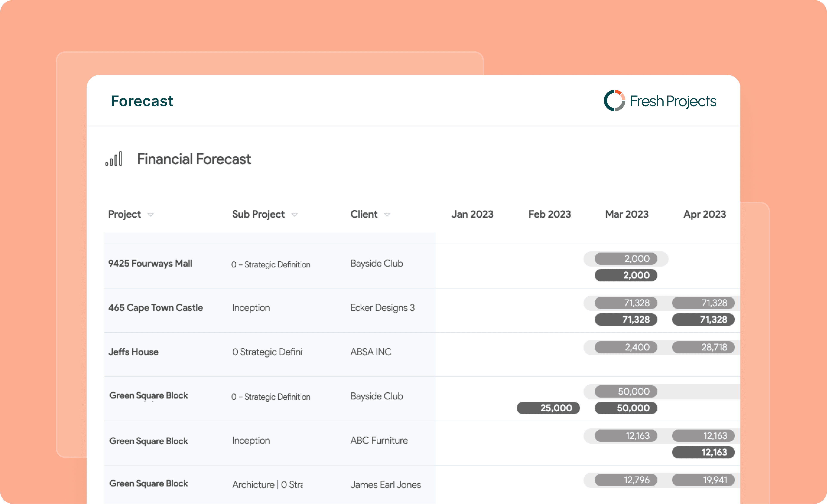Open the Sub Project column filter dropdown
Viewport: 827px width, 504px height.
pos(294,215)
